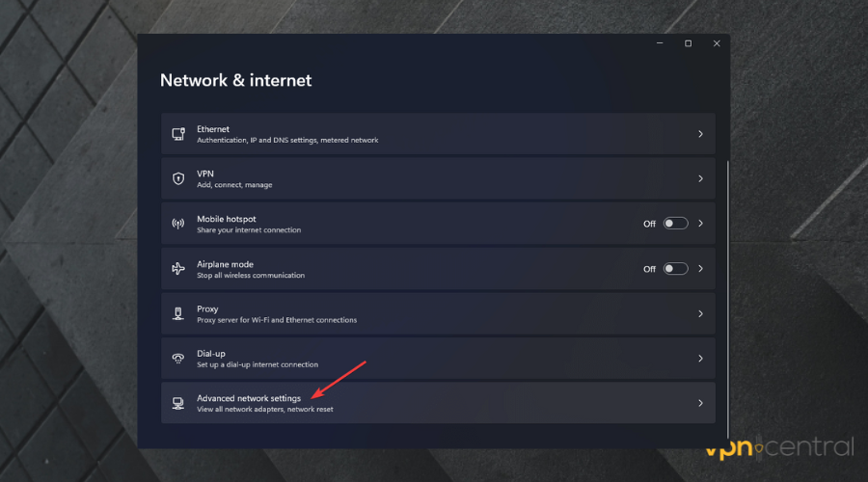
Task: Click the Proxy server icon
Action: point(177,313)
